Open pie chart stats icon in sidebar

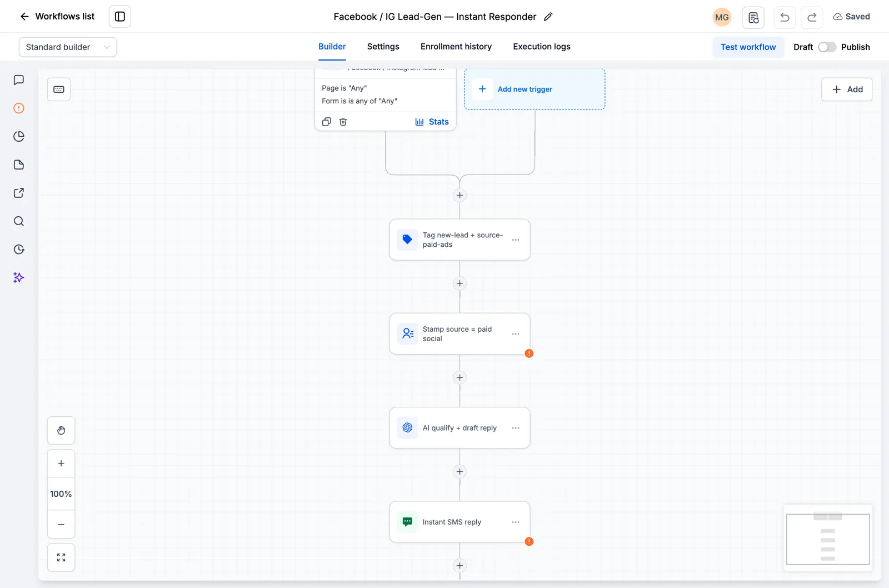[19, 137]
